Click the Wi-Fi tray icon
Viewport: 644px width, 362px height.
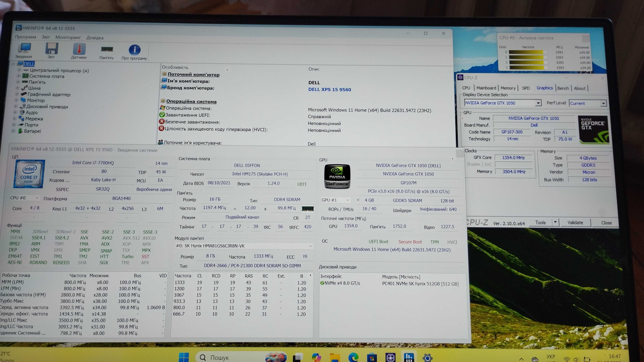[x=567, y=359]
